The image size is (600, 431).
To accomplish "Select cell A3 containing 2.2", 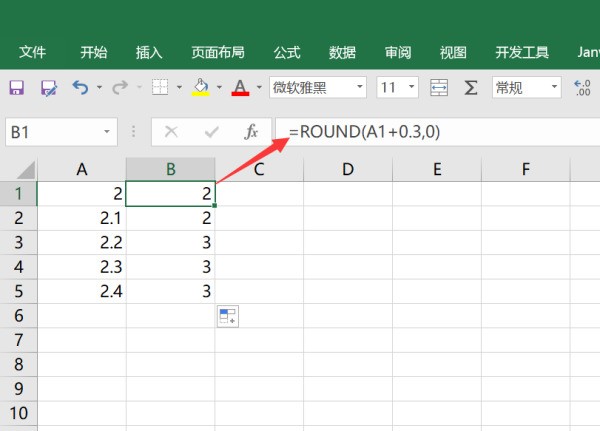I will pyautogui.click(x=82, y=243).
